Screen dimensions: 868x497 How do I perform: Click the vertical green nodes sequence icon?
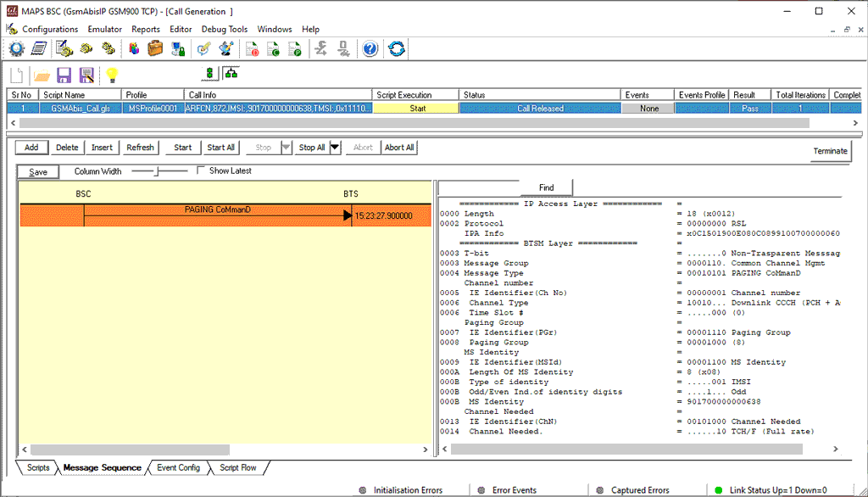click(209, 73)
